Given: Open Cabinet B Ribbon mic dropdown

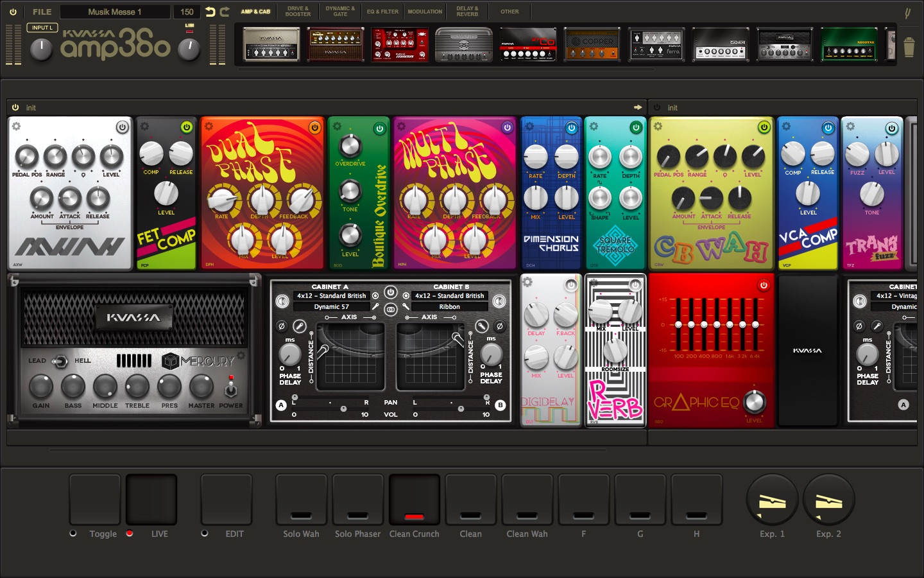Looking at the screenshot, I should click(449, 307).
